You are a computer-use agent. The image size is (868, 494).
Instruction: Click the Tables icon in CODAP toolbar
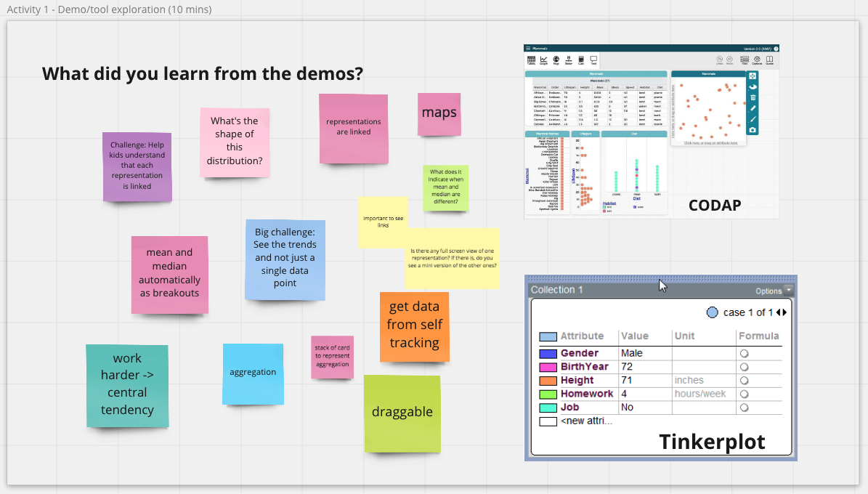tap(530, 61)
